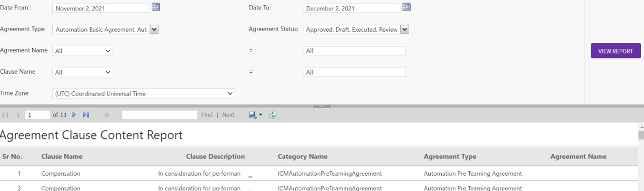Screen dimensions: 644x191
Task: Open the Clause Name dropdown
Action: click(x=82, y=73)
